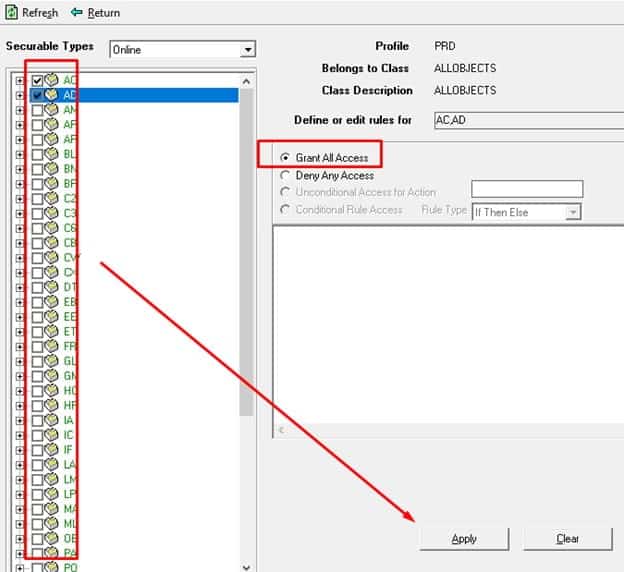Click the object icon next to LP

pos(51,494)
